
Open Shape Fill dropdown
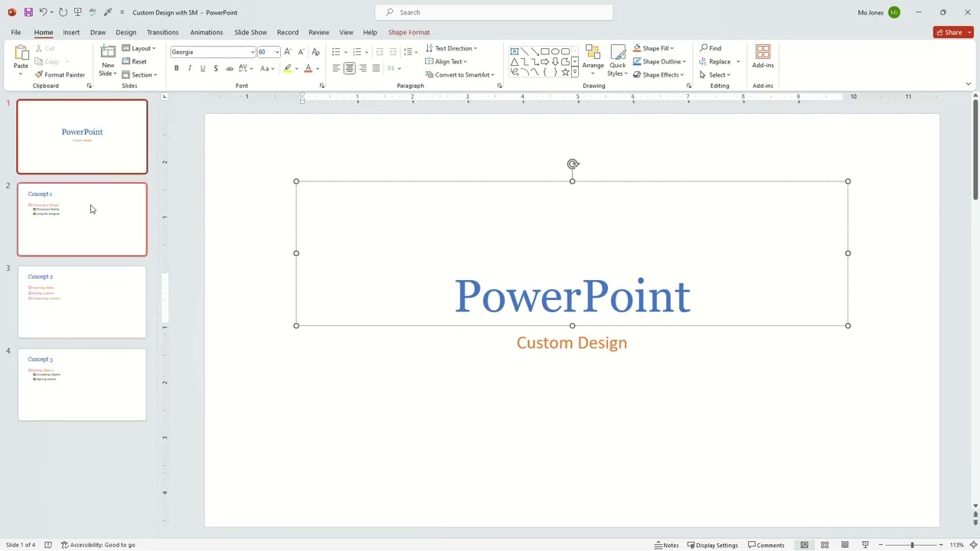pos(653,48)
